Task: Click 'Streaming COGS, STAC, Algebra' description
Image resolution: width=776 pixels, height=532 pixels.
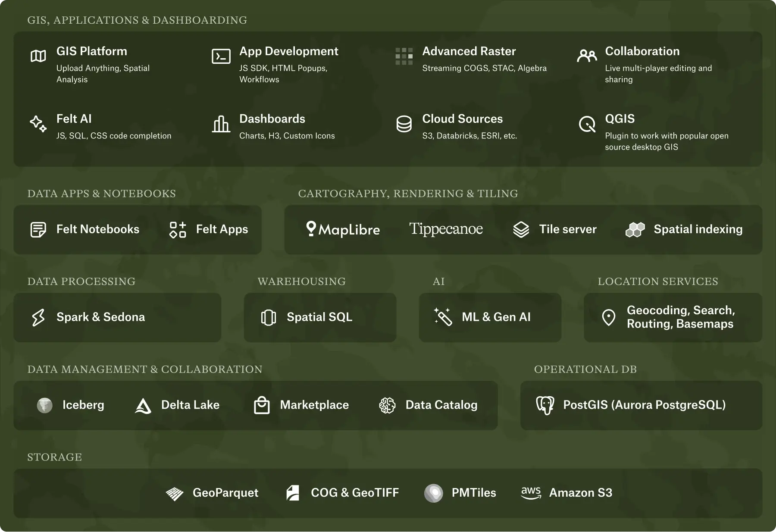Action: click(x=484, y=68)
